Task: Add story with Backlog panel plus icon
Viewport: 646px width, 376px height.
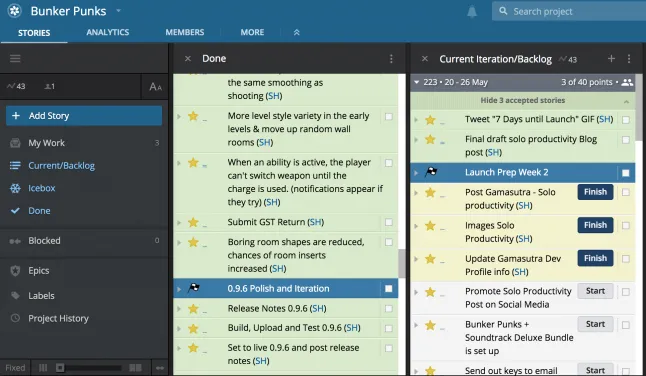Action: pyautogui.click(x=611, y=59)
